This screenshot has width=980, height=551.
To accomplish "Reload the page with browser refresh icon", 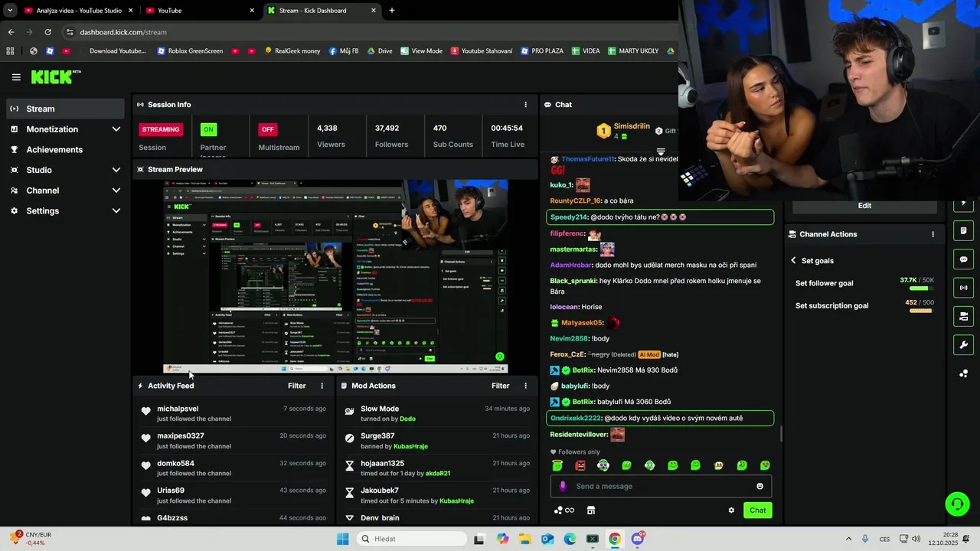I will pos(47,32).
